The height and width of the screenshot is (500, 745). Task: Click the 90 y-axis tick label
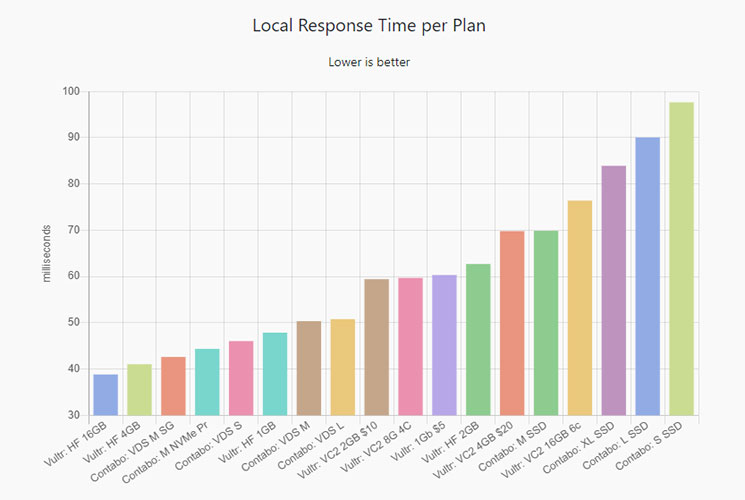(x=74, y=137)
